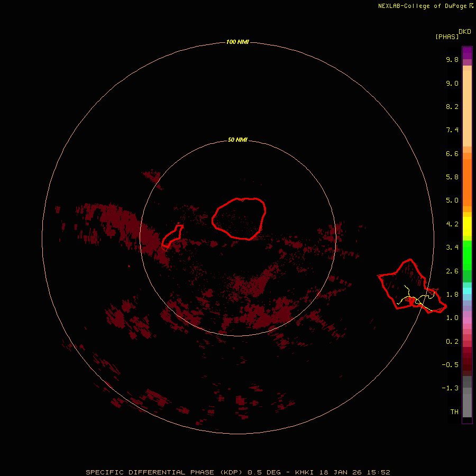
Task: Click the 8.2 legend value
Action: click(452, 106)
